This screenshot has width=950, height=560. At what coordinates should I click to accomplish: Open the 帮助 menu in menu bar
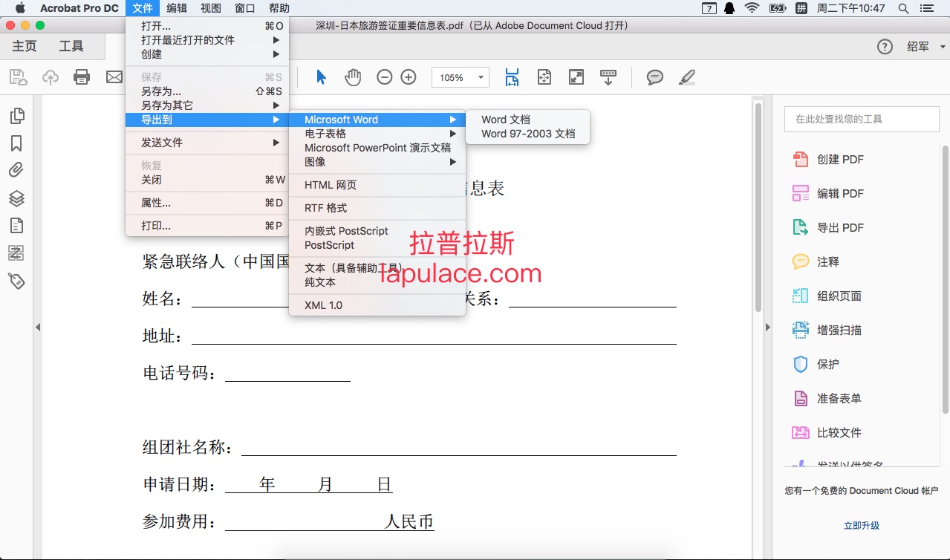click(279, 8)
